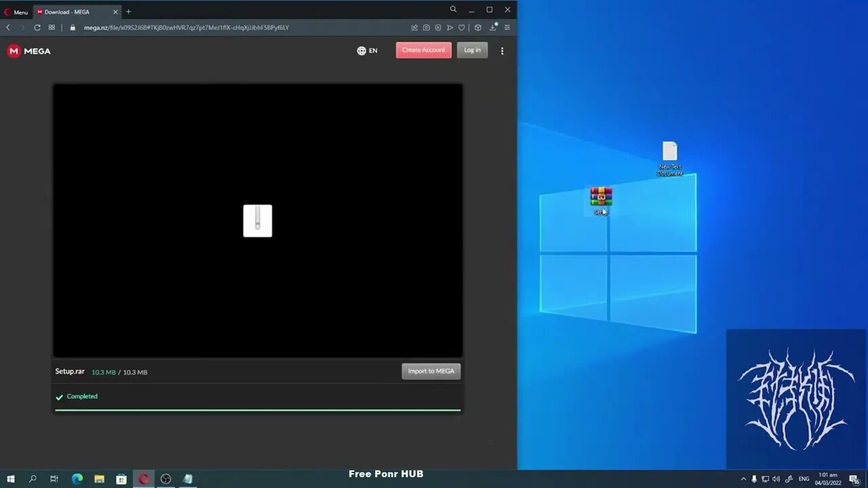Viewport: 868px width, 488px height.
Task: Open the clock showing 1:01 am
Action: click(x=829, y=479)
